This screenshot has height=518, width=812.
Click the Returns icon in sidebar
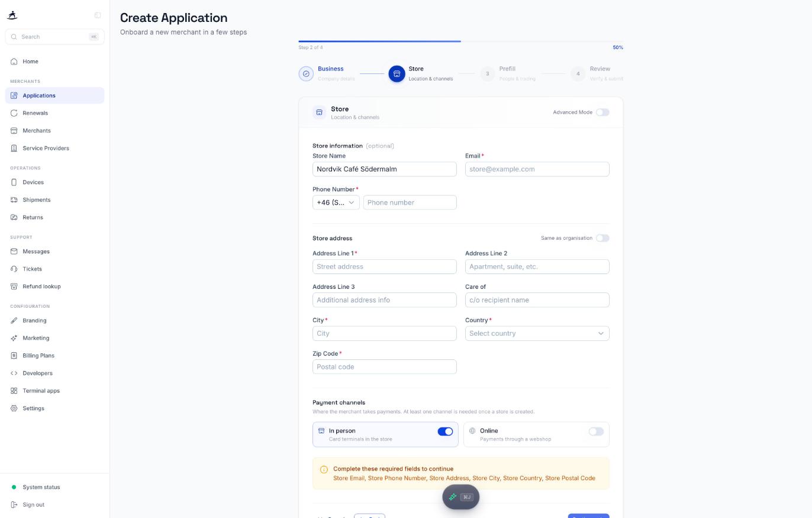tap(14, 217)
